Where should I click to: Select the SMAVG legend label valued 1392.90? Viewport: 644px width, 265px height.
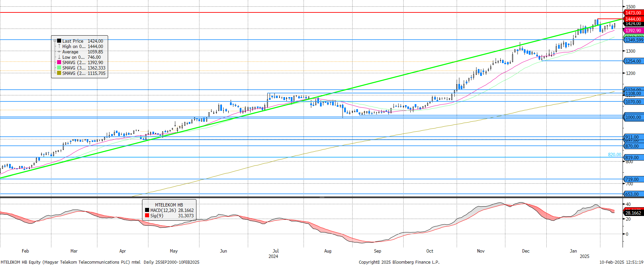coord(74,62)
